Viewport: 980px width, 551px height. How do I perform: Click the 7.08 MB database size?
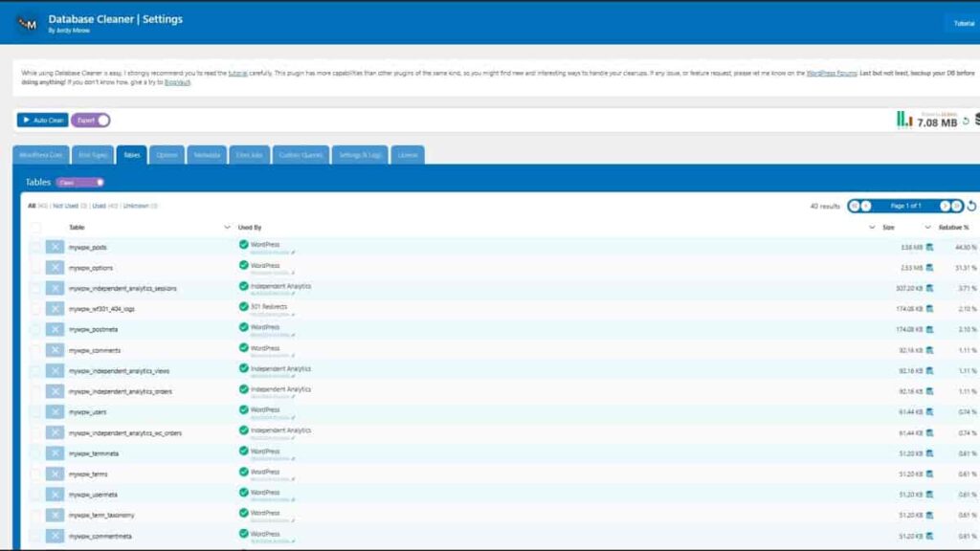click(x=937, y=123)
